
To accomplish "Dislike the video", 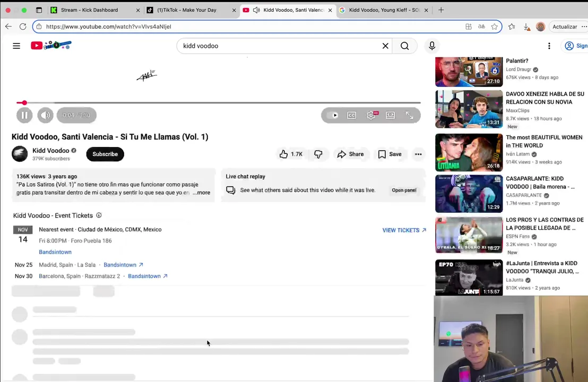I will [x=318, y=154].
